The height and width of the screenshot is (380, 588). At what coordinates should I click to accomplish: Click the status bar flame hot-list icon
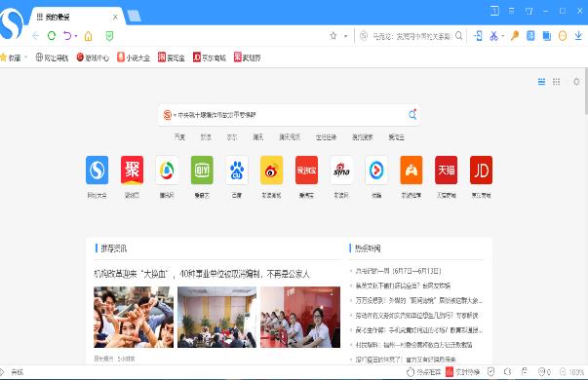pyautogui.click(x=411, y=372)
